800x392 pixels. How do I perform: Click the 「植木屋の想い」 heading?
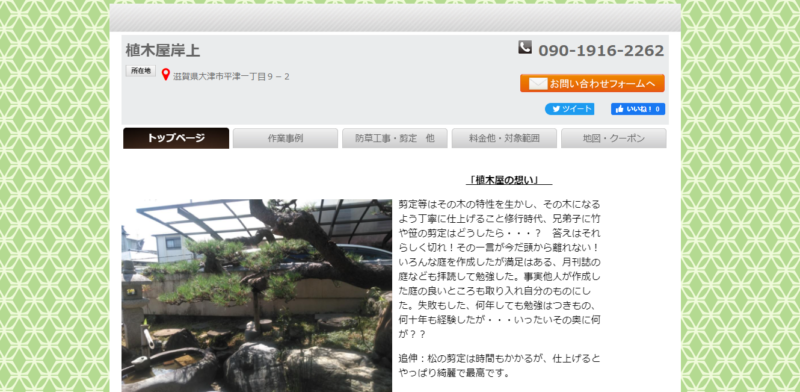(x=509, y=180)
